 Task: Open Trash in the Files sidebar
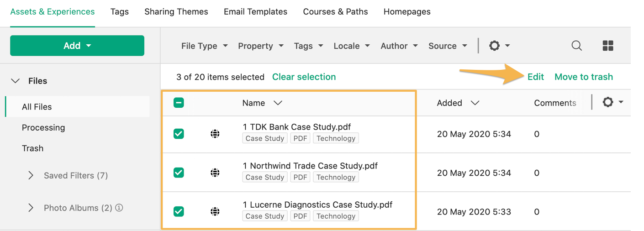[32, 148]
